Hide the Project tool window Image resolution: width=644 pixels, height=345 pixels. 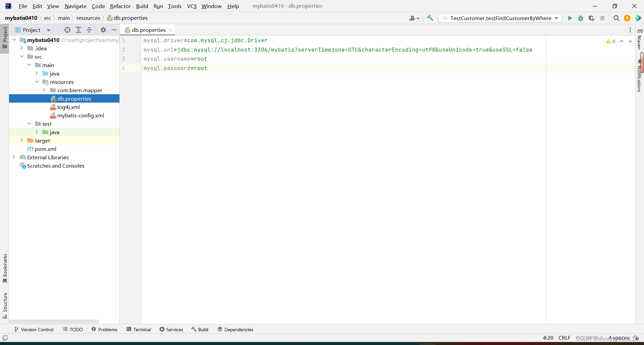[114, 30]
